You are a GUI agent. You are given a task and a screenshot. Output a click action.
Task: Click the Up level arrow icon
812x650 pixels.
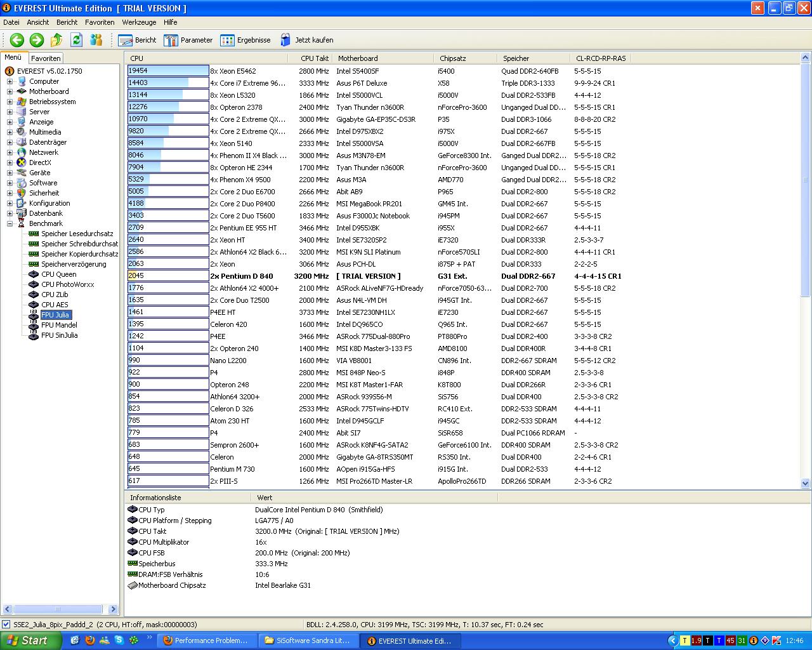(56, 40)
